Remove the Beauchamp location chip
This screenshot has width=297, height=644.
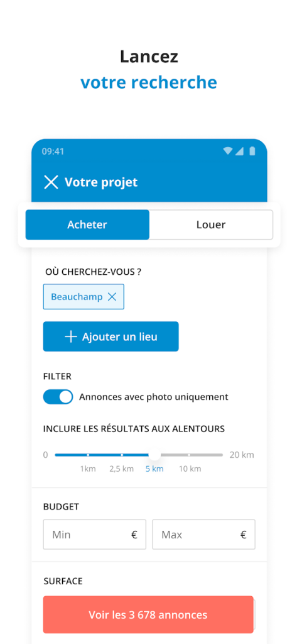point(112,297)
